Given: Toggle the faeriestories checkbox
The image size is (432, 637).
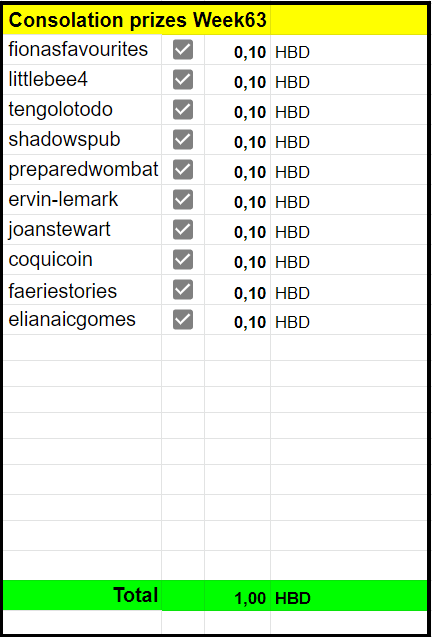Looking at the screenshot, I should coord(182,290).
